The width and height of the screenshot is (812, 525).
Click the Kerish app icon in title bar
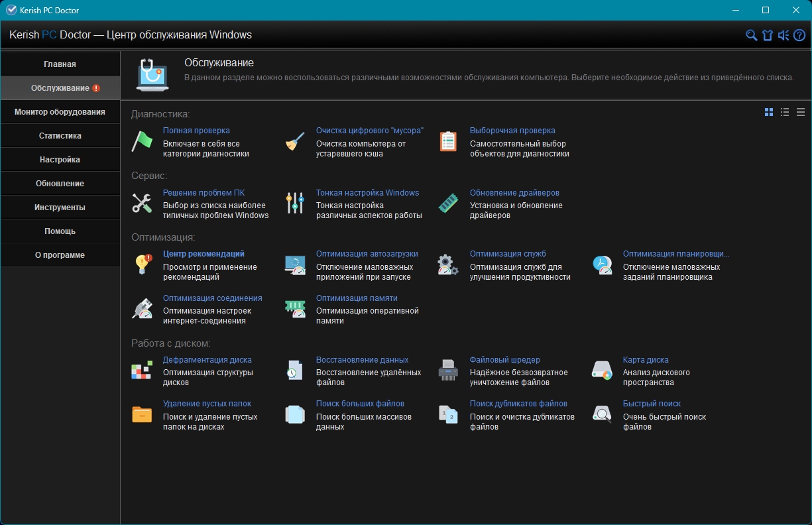click(x=11, y=10)
